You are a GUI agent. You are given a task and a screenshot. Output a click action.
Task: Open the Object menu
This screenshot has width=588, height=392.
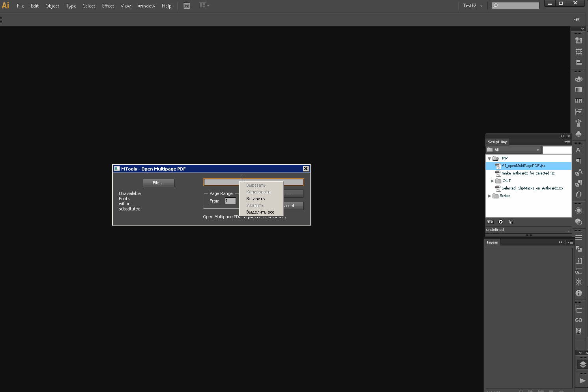[52, 6]
